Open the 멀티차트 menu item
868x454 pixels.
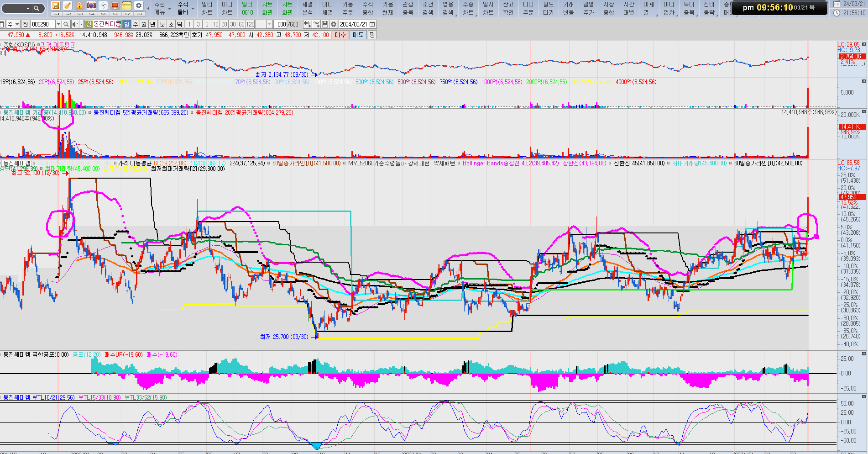click(x=207, y=8)
